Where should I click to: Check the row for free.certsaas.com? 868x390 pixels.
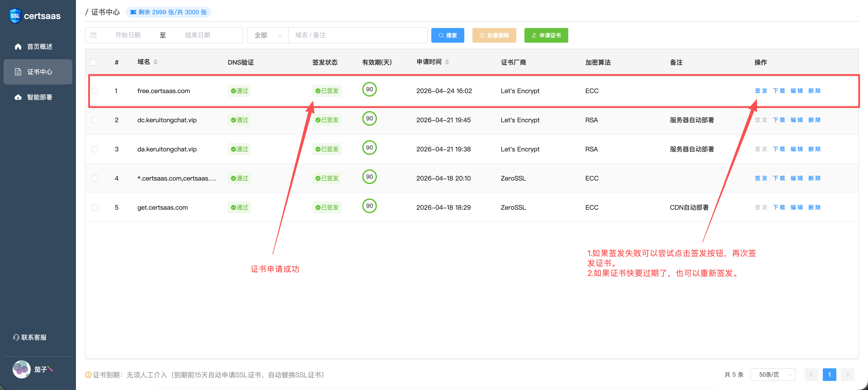95,91
